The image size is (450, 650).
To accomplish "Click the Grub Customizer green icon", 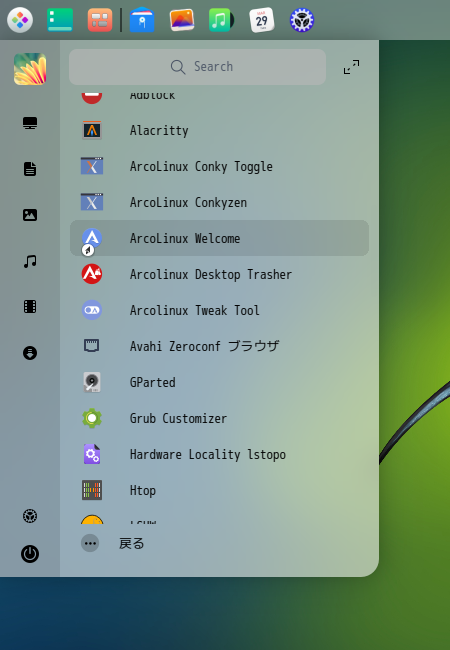I will (92, 418).
